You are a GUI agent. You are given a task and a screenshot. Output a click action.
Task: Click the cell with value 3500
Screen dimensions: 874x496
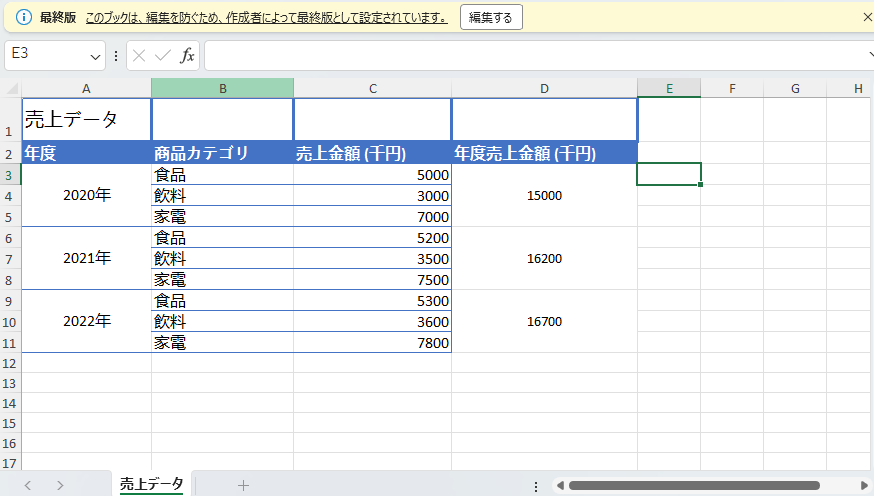click(372, 259)
